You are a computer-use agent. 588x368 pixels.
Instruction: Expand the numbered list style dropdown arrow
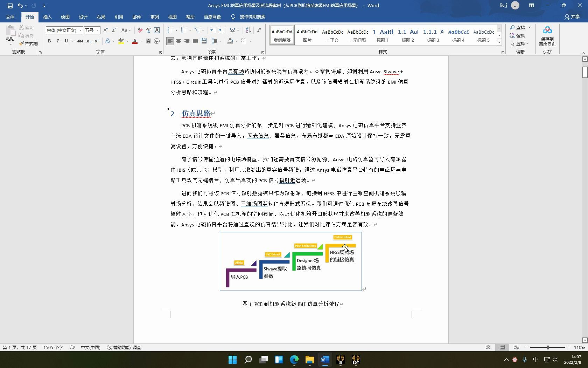tap(190, 30)
